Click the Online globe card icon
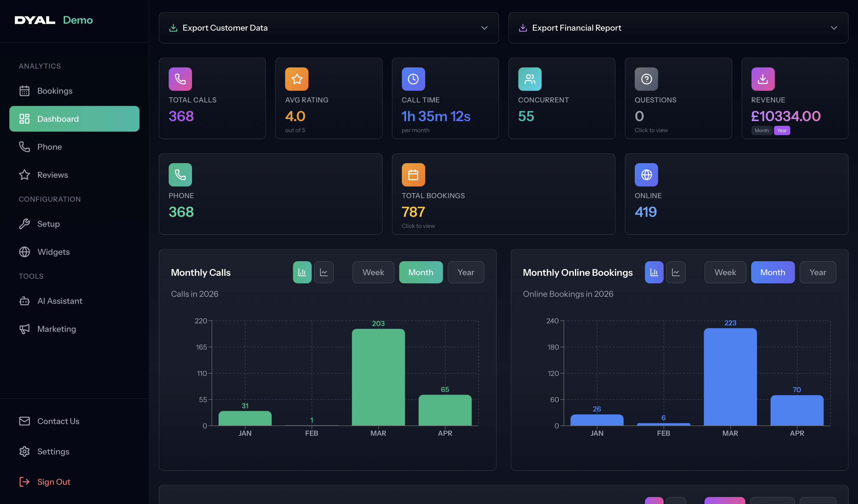Screen dimensions: 858x504 pos(646,175)
